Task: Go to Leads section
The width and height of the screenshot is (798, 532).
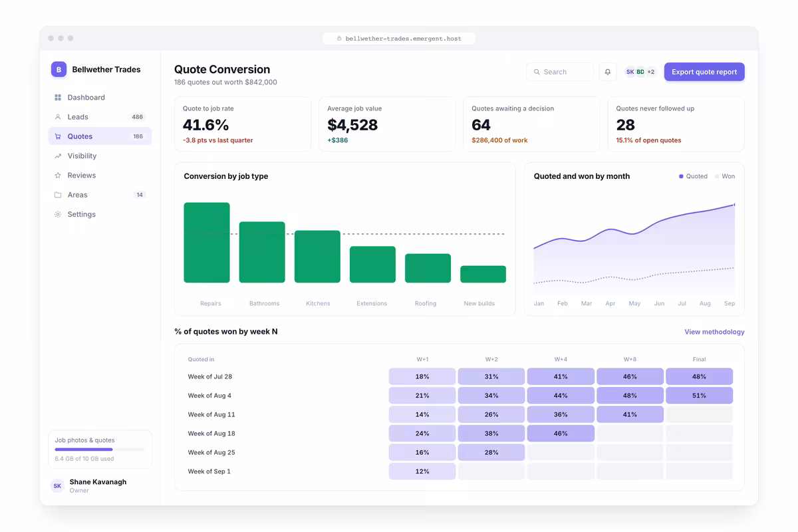Action: 100,117
